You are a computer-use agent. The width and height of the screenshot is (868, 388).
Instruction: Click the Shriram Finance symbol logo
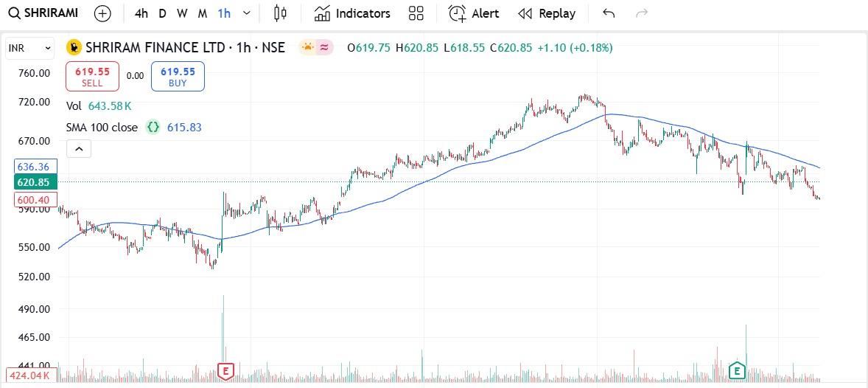coord(74,48)
